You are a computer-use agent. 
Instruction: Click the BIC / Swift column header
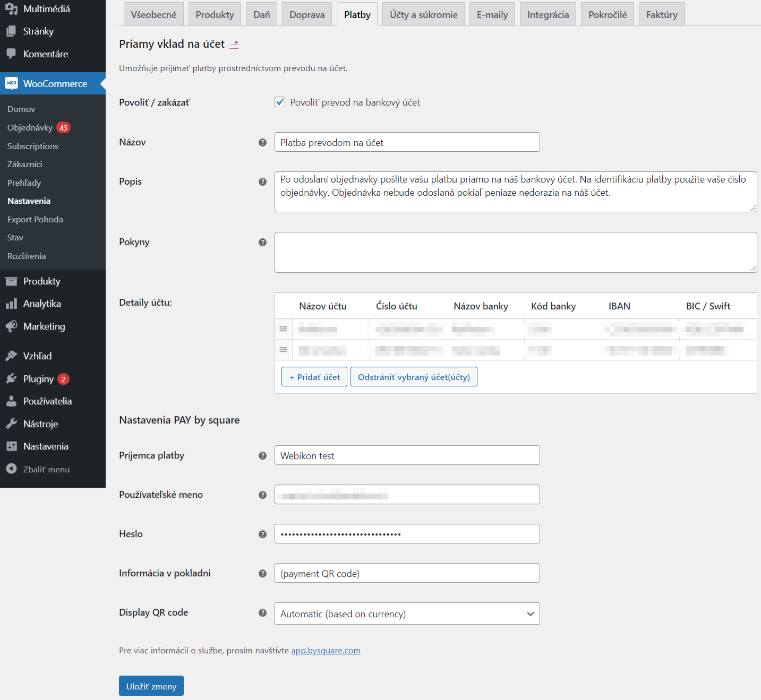pos(708,306)
